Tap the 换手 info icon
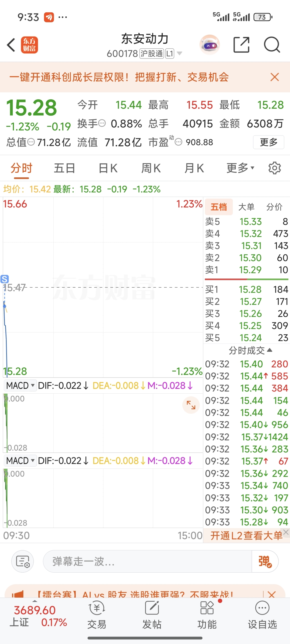This screenshot has height=644, width=290. click(x=102, y=123)
